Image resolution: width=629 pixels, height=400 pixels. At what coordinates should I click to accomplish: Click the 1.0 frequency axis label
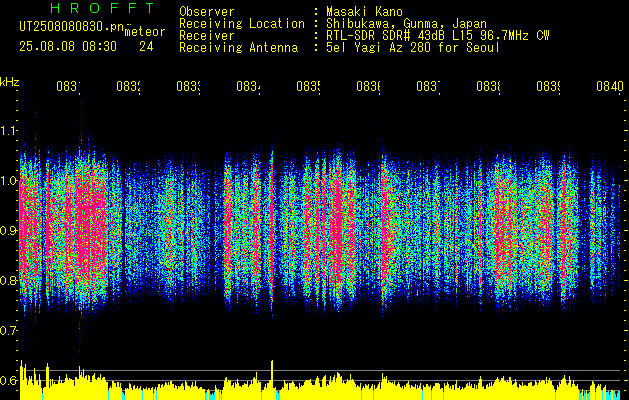pos(9,180)
